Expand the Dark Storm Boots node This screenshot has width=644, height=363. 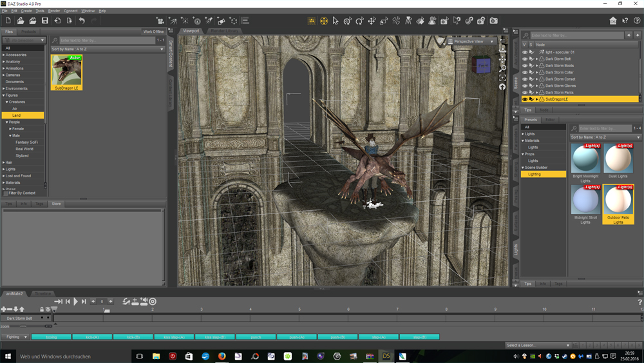coord(536,66)
